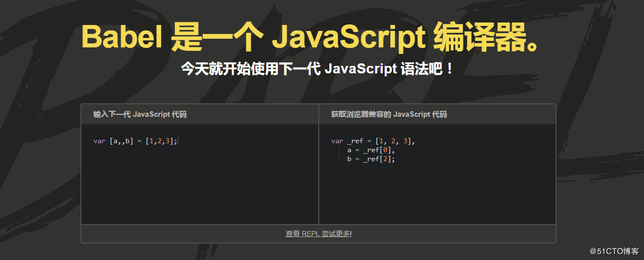Click the divider between input and output panes

click(x=318, y=175)
